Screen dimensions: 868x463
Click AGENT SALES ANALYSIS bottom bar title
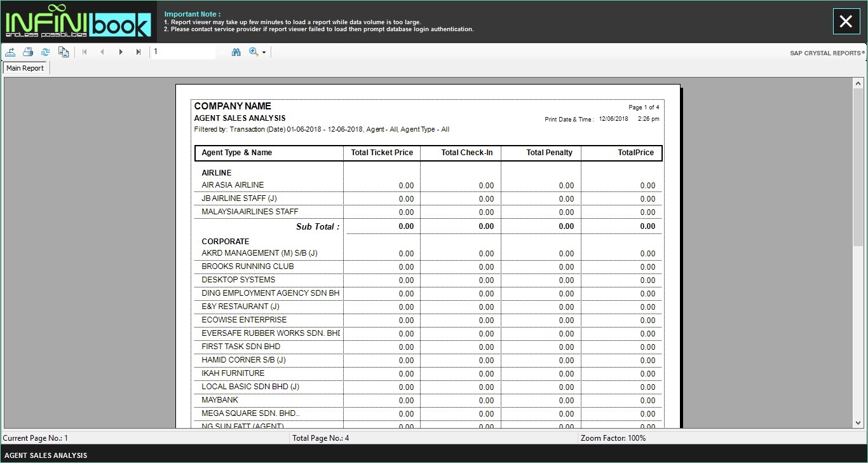46,455
